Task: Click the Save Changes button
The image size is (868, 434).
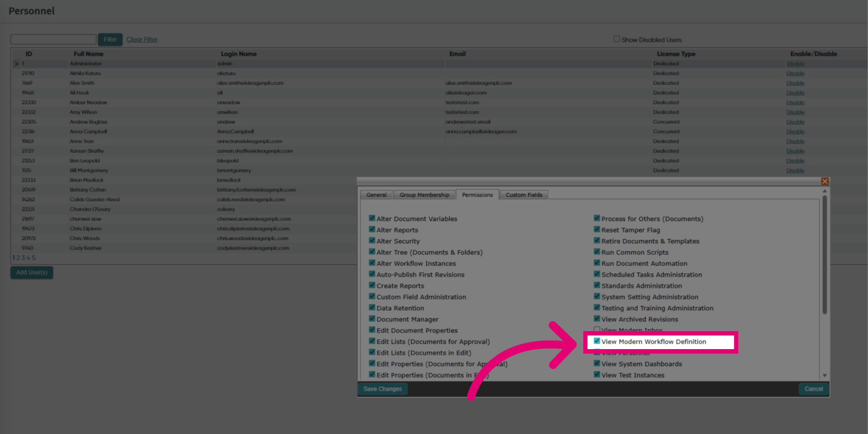Action: (x=382, y=389)
